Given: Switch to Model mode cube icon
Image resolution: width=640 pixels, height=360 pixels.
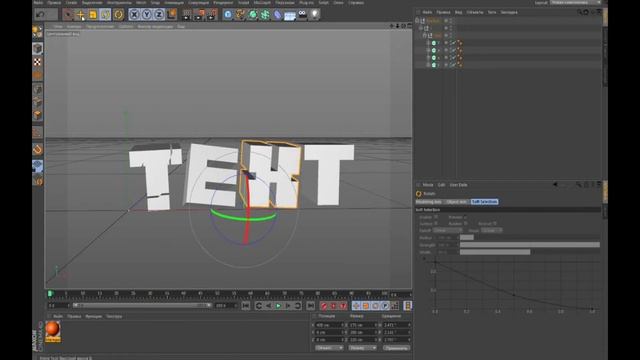Looking at the screenshot, I should pyautogui.click(x=37, y=49).
